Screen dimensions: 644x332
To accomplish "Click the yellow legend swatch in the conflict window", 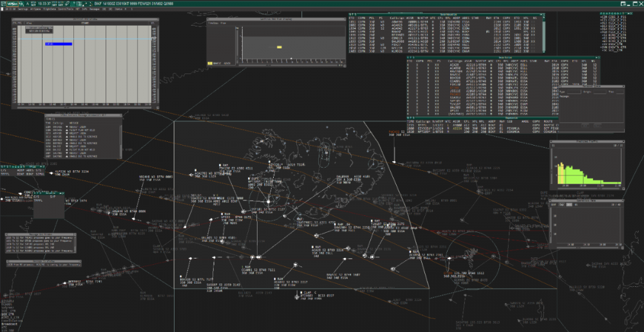I will 211,63.
